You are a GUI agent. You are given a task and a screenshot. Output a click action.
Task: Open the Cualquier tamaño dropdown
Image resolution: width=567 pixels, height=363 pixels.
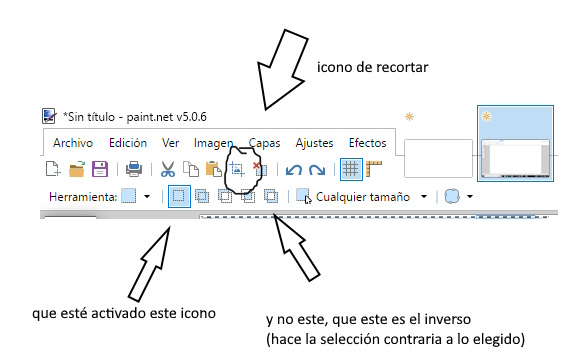coord(423,197)
